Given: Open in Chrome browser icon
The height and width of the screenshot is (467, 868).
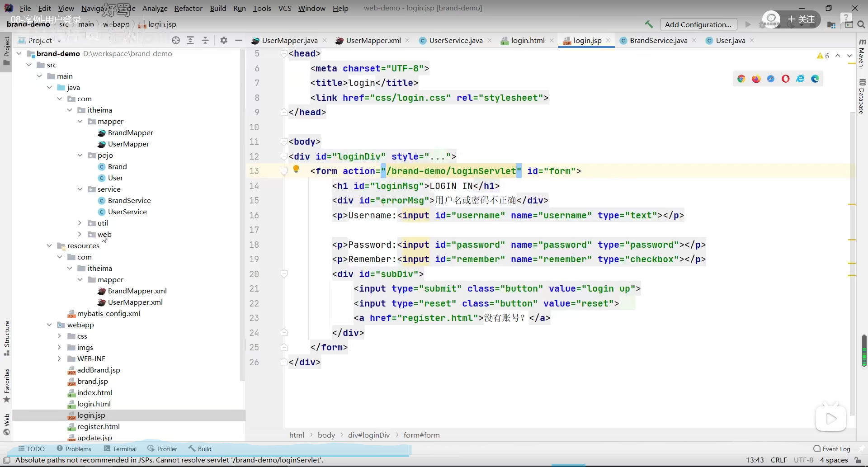Looking at the screenshot, I should click(741, 79).
